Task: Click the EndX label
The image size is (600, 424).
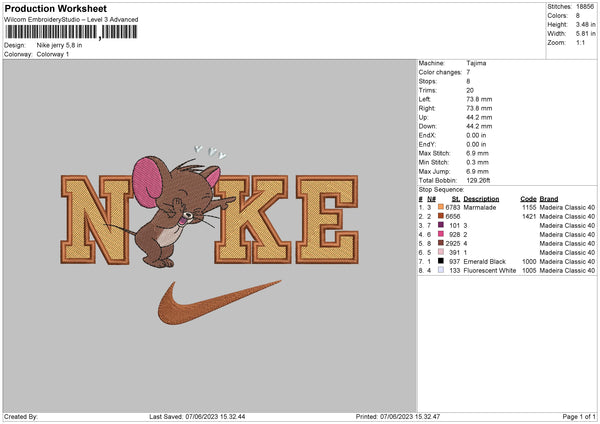Action: click(x=427, y=135)
